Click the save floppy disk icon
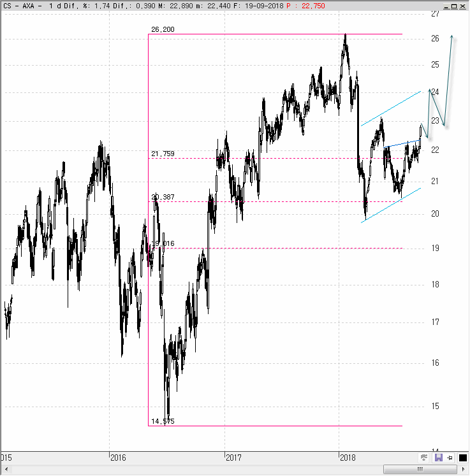The height and width of the screenshot is (476, 470). (438, 458)
